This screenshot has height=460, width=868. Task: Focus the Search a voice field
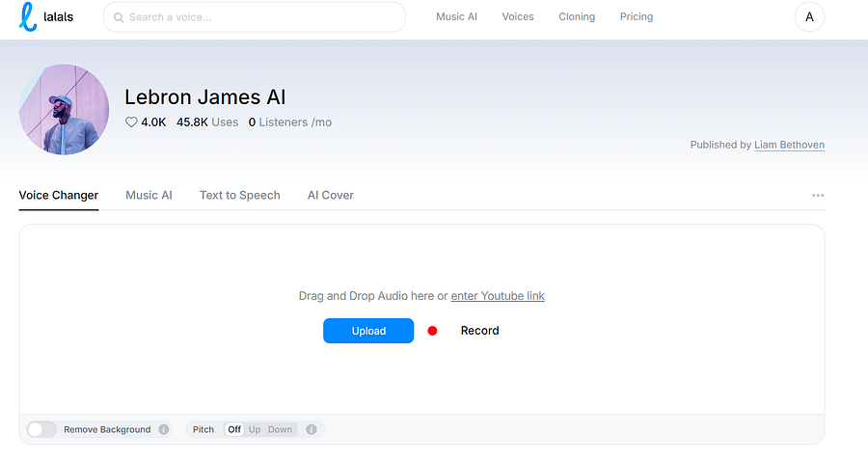(255, 17)
